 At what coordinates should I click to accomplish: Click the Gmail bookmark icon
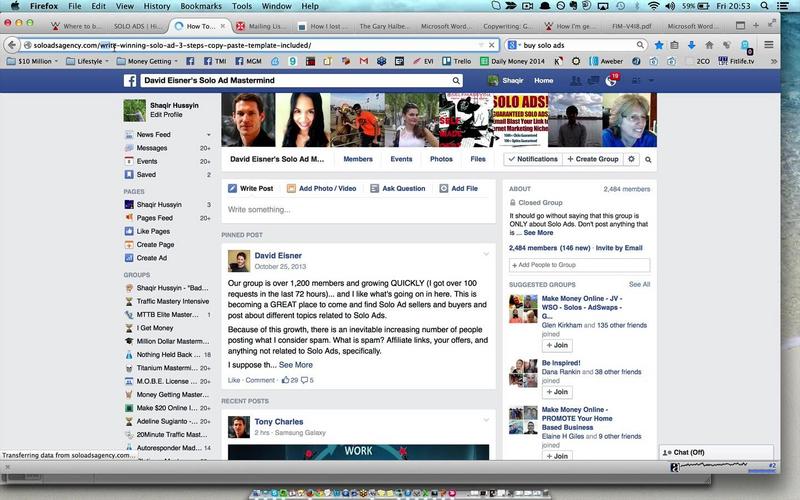pos(364,61)
